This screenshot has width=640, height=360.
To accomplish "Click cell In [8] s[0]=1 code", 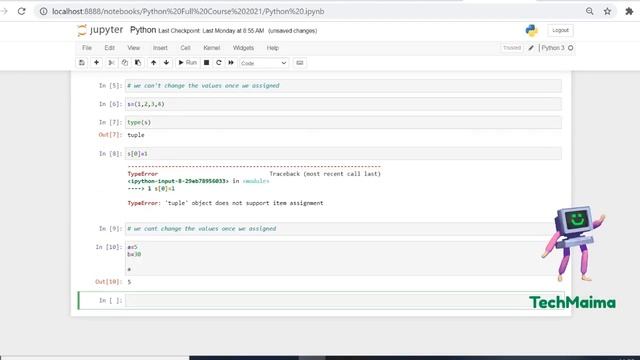I will pos(343,153).
